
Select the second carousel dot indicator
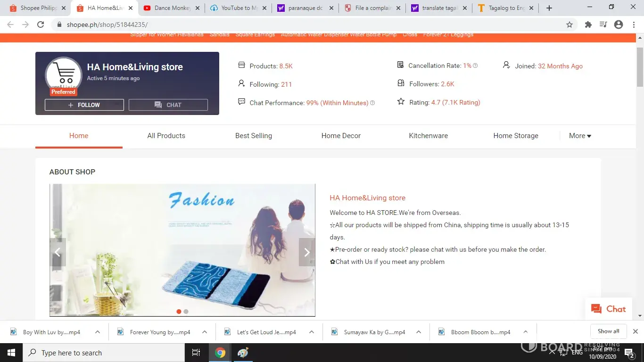pos(186,312)
